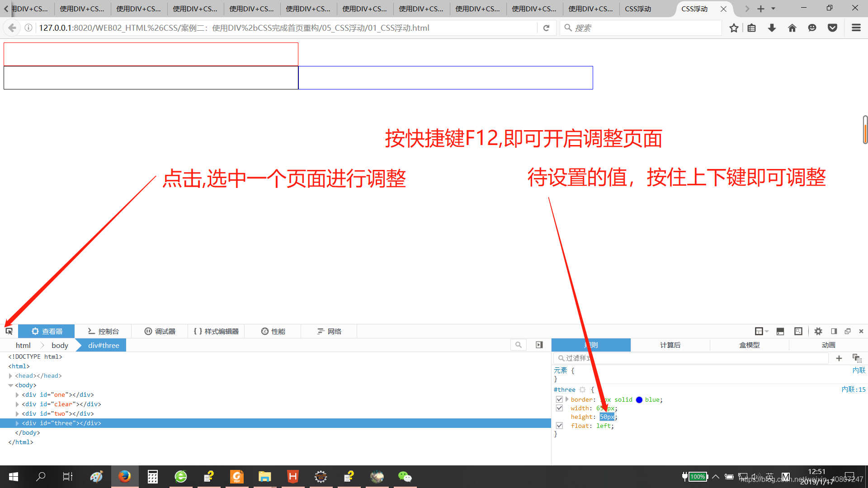Click the page vertical scrollbar thumb
The width and height of the screenshot is (868, 488).
865,130
